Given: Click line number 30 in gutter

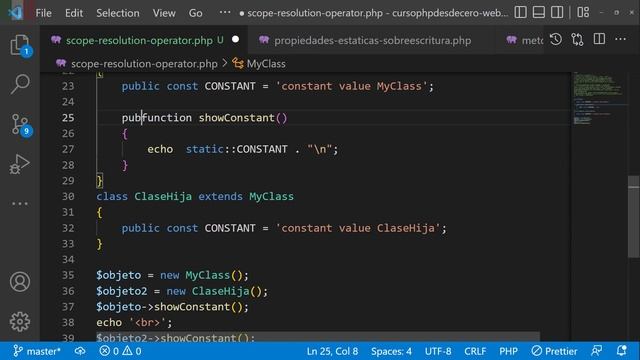Looking at the screenshot, I should [68, 196].
